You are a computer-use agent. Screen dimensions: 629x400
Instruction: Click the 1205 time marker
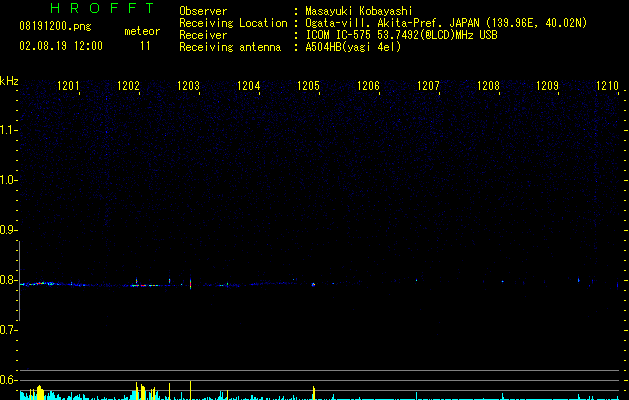308,85
